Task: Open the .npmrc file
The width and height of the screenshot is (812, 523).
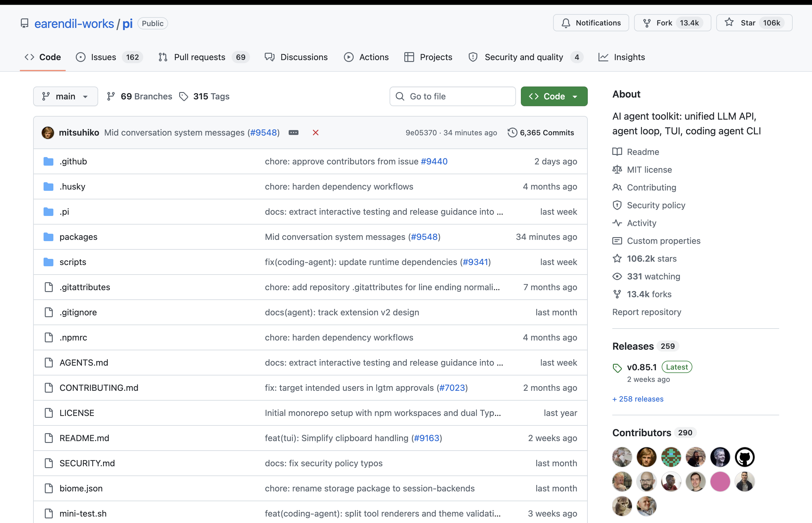Action: pos(73,337)
